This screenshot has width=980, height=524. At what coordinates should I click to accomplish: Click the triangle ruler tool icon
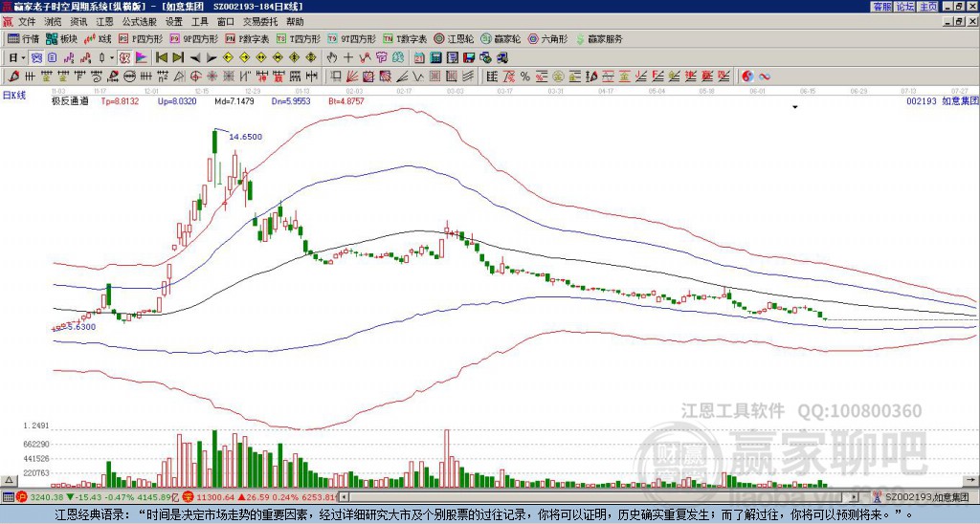point(179,76)
